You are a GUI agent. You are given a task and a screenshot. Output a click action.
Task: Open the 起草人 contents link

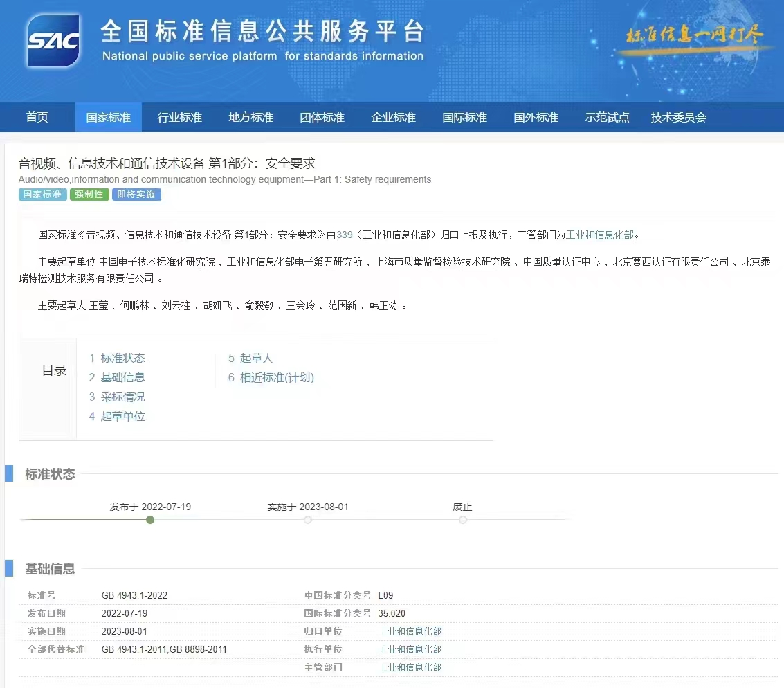click(256, 358)
